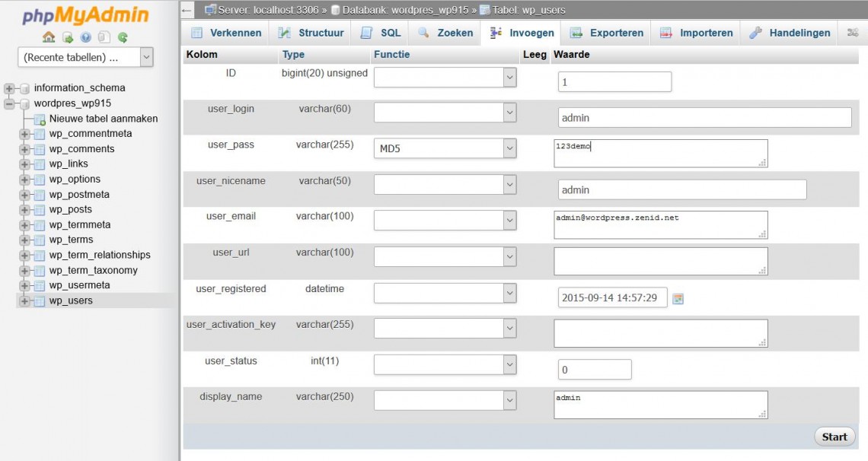
Task: Open the Functie dropdown for user_email
Action: 445,221
